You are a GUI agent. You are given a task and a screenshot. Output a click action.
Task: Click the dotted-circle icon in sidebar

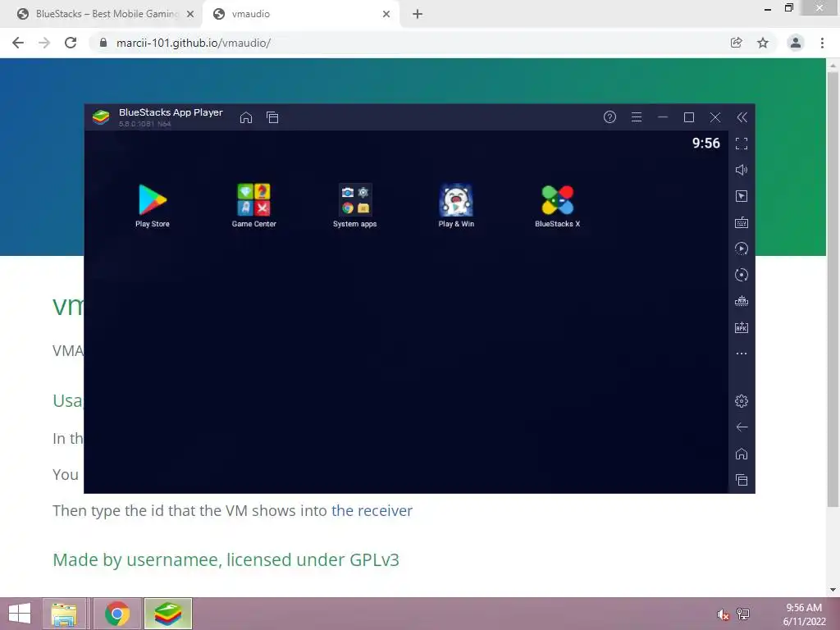pos(742,275)
